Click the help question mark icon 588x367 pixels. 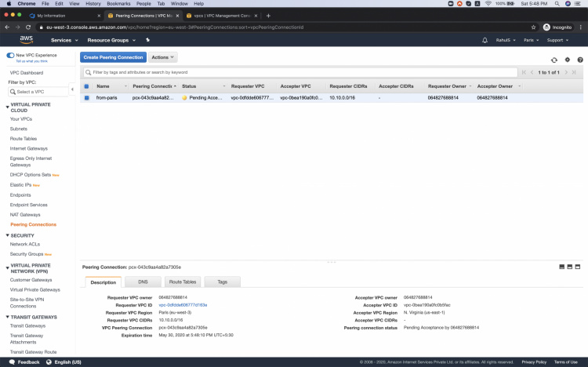(x=580, y=59)
